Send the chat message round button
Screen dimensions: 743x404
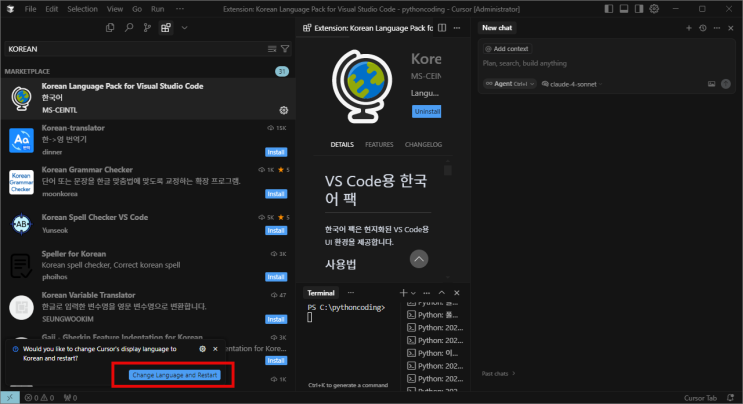[x=725, y=84]
